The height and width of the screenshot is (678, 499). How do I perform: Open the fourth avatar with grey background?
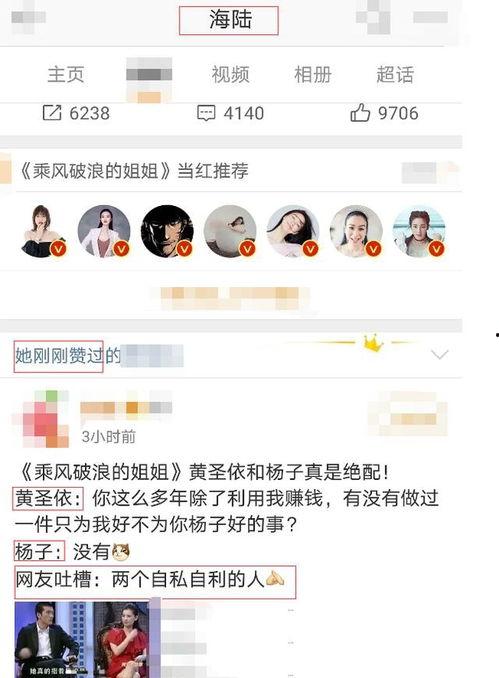coord(230,231)
